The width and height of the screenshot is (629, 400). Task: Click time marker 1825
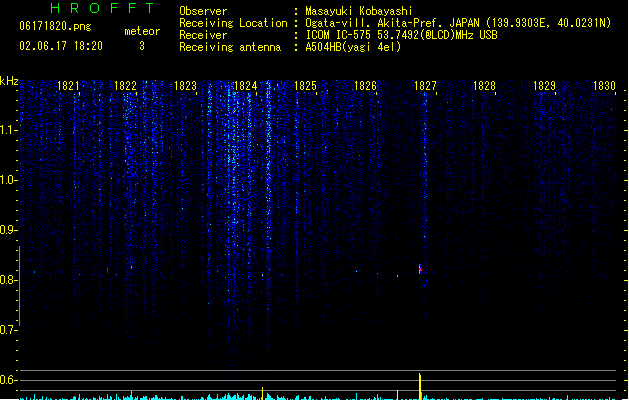coord(305,86)
